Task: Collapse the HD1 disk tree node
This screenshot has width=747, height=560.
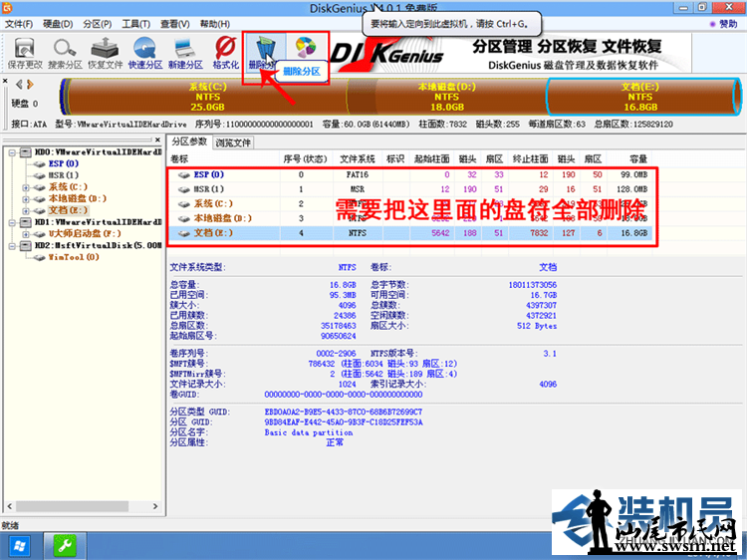Action: click(12, 222)
